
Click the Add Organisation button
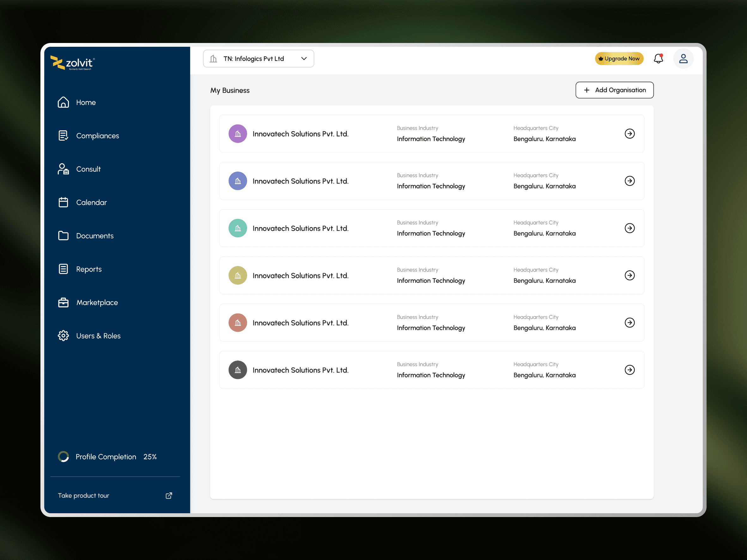[x=614, y=90]
